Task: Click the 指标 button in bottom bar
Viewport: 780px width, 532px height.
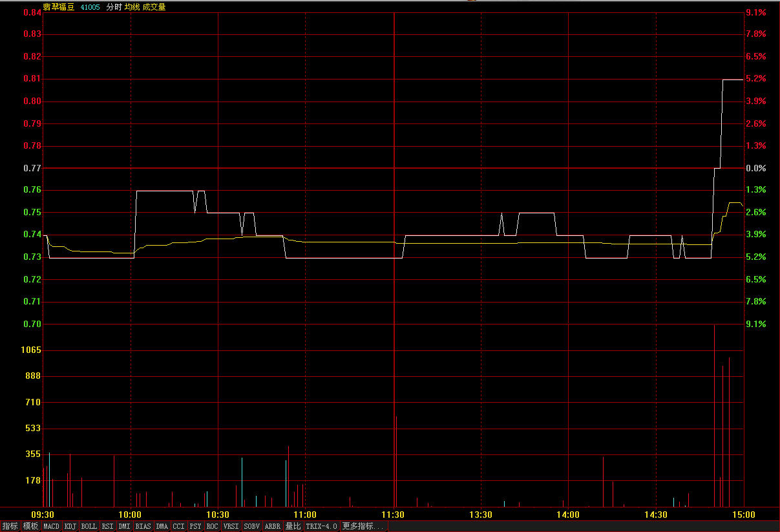Action: 10,526
